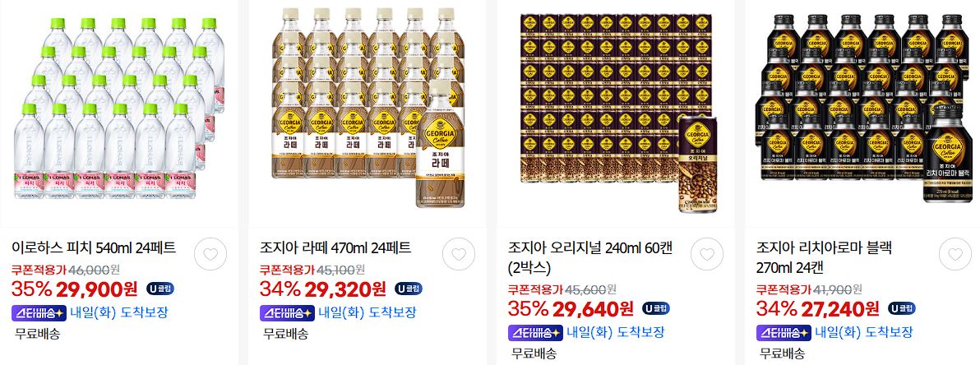Click U클럽 badge on 조지아 오리지널

point(655,308)
